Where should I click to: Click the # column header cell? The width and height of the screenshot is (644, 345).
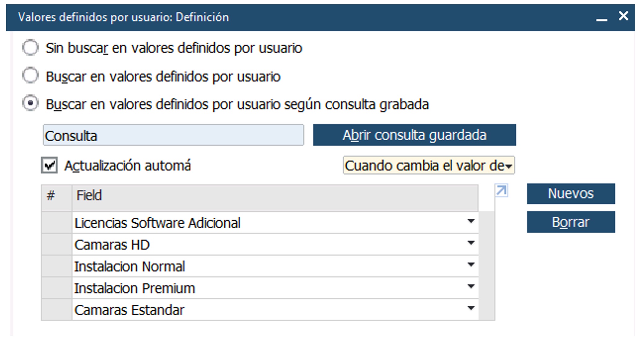tap(57, 196)
